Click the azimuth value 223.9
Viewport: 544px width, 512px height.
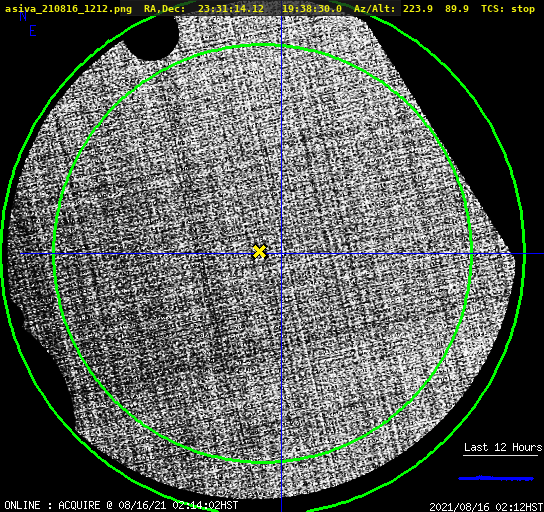pyautogui.click(x=418, y=9)
